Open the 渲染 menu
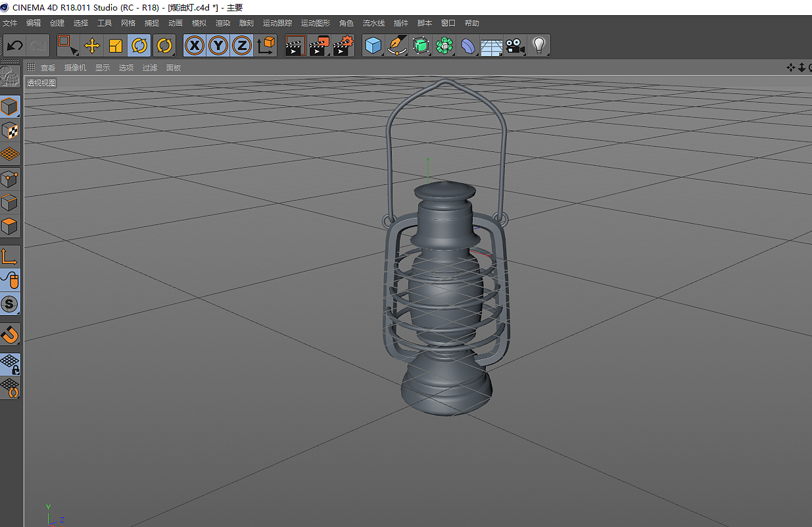Viewport: 812px width, 527px height. coord(223,23)
